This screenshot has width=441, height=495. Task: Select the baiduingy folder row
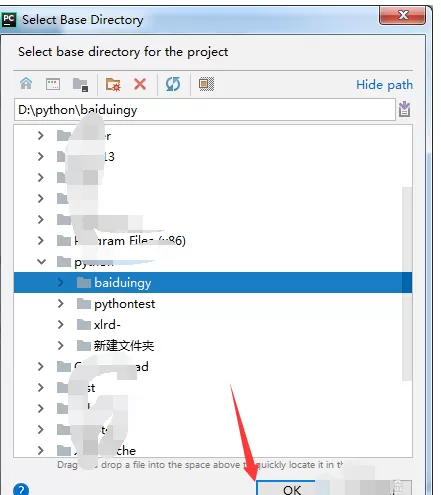[x=213, y=283]
